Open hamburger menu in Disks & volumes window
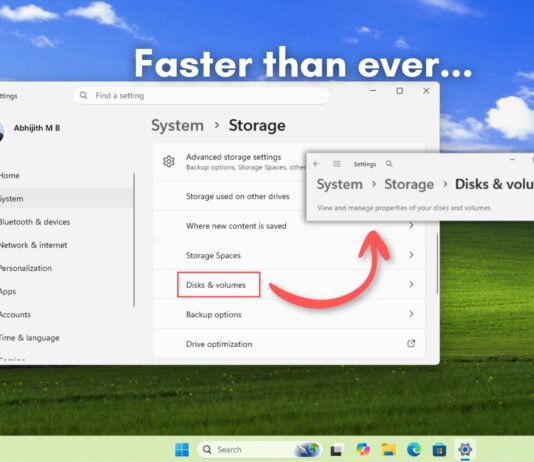534x462 pixels. coord(336,164)
